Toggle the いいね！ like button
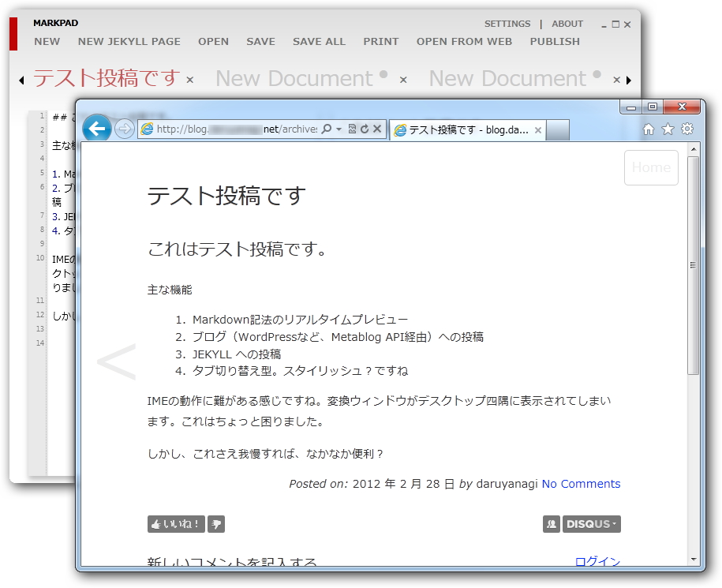 coord(175,524)
